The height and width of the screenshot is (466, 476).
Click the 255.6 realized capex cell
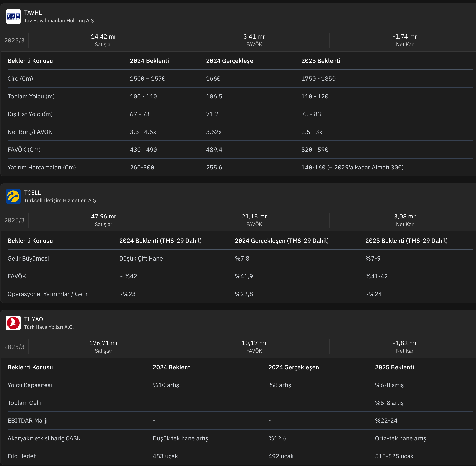tap(214, 167)
